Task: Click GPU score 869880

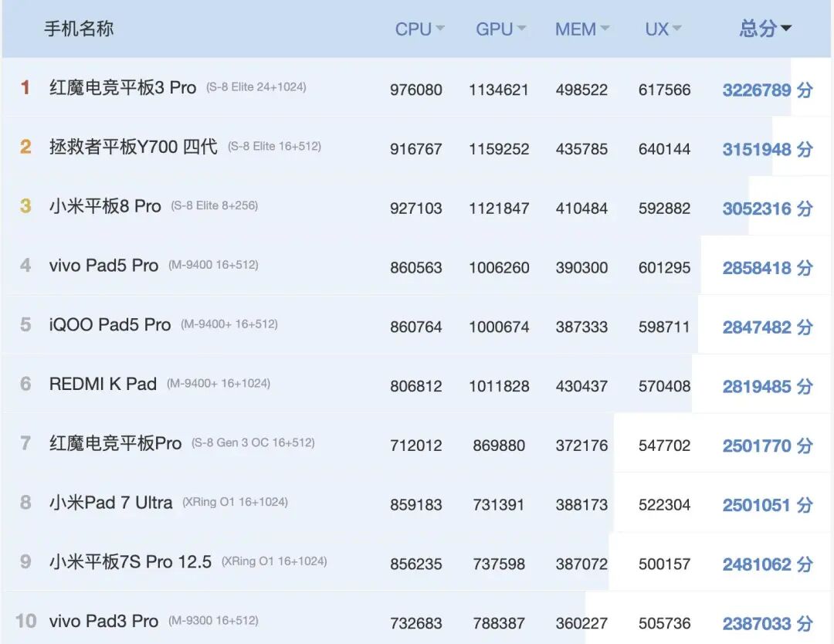Action: coord(499,446)
